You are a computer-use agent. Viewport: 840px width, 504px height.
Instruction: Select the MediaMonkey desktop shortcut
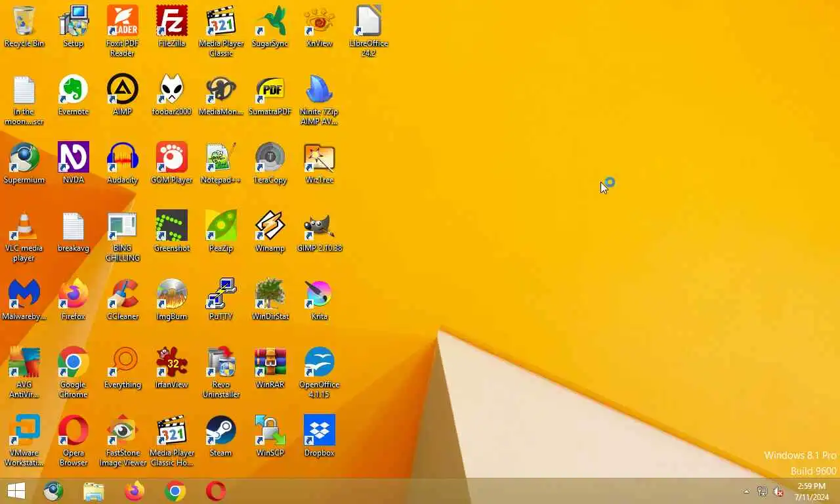[221, 95]
